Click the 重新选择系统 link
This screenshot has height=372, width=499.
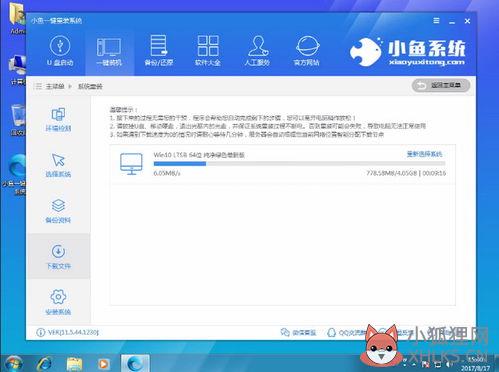tap(424, 154)
